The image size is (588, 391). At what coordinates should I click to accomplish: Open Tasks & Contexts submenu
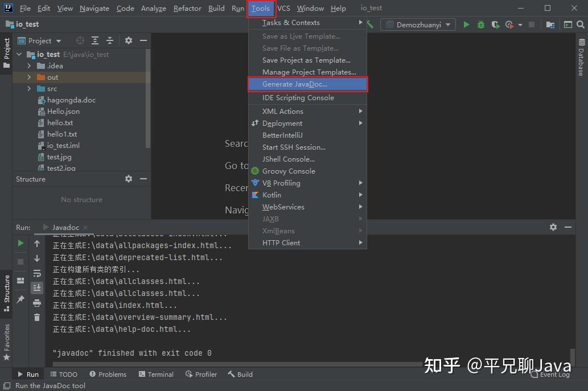tap(307, 23)
